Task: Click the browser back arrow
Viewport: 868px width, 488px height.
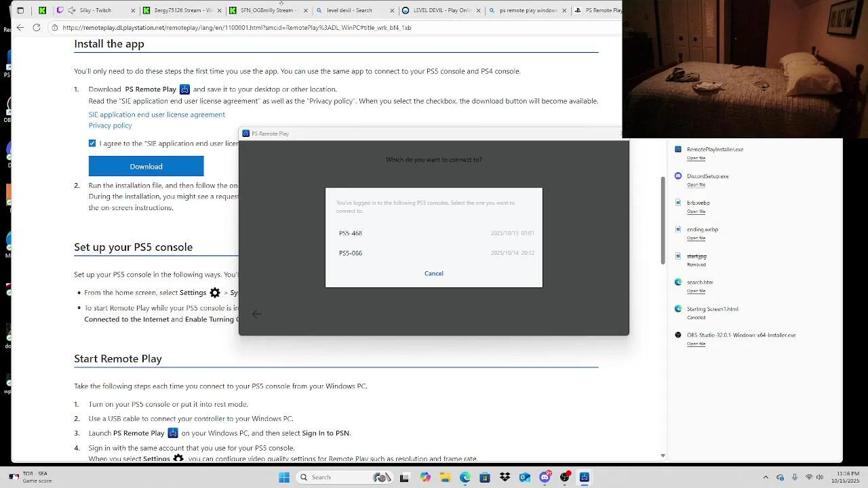Action: [20, 28]
